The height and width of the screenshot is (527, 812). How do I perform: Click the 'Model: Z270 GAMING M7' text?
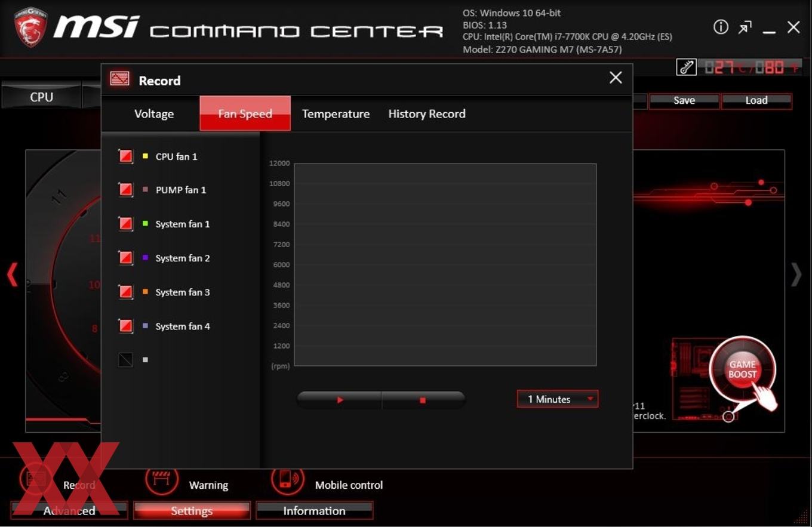click(542, 50)
